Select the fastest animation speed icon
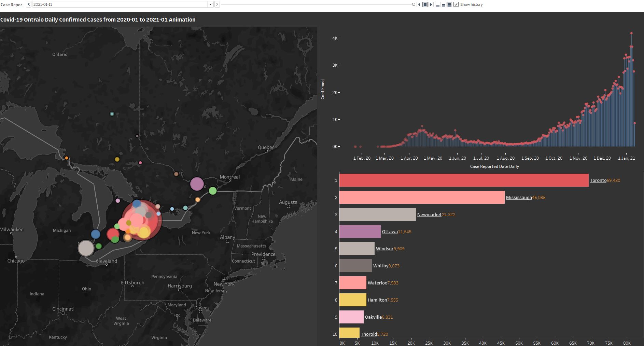Image resolution: width=644 pixels, height=346 pixels. tap(449, 5)
